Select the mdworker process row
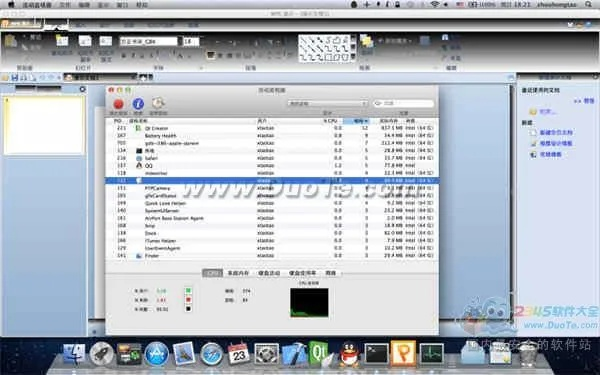Viewport: 600px width, 375px height. pyautogui.click(x=272, y=173)
